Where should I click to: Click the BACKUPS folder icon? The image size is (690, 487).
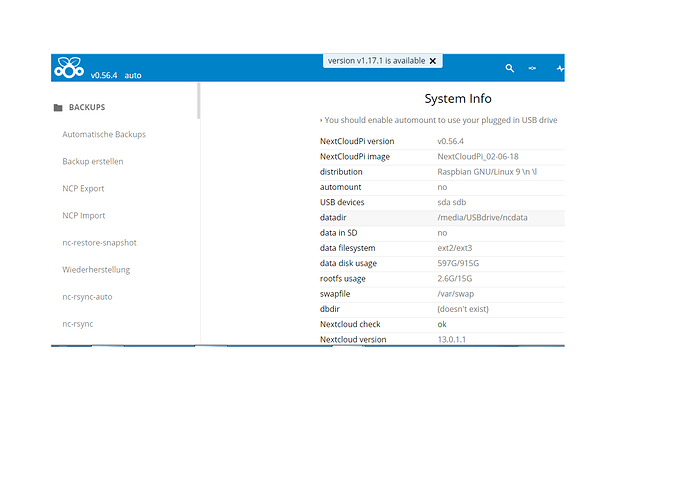[x=58, y=107]
